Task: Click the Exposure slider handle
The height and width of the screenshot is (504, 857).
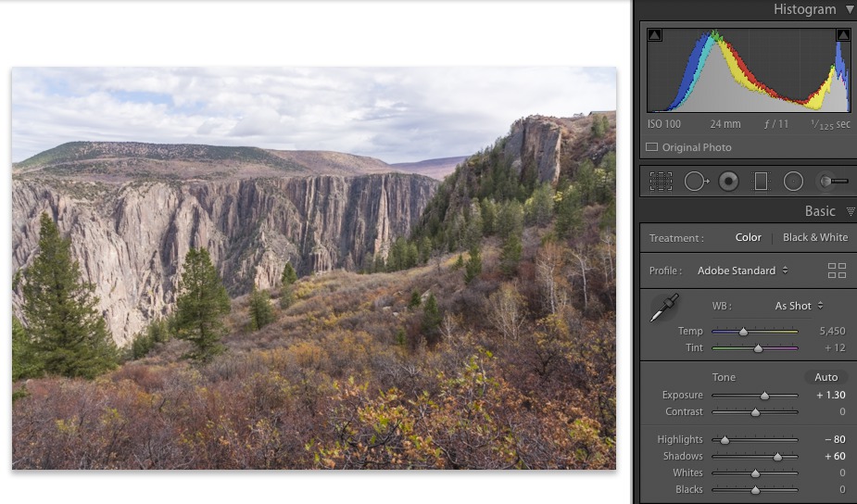Action: click(764, 396)
